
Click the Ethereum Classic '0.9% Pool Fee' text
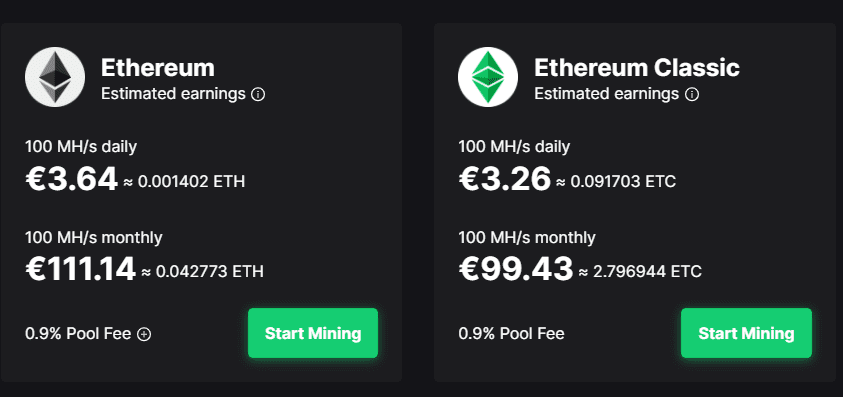511,334
